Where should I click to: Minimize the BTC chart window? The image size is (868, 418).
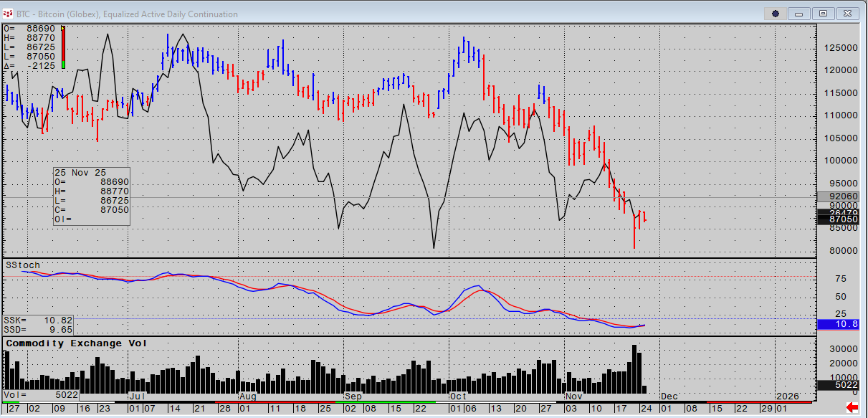point(800,13)
